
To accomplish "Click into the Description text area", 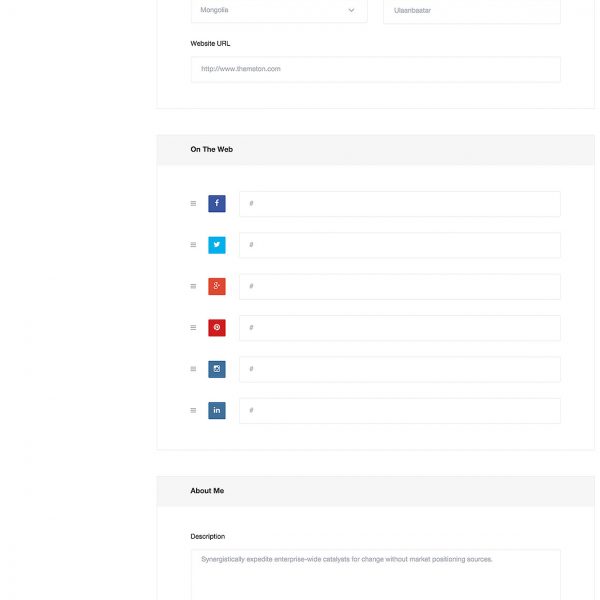I will click(x=376, y=575).
